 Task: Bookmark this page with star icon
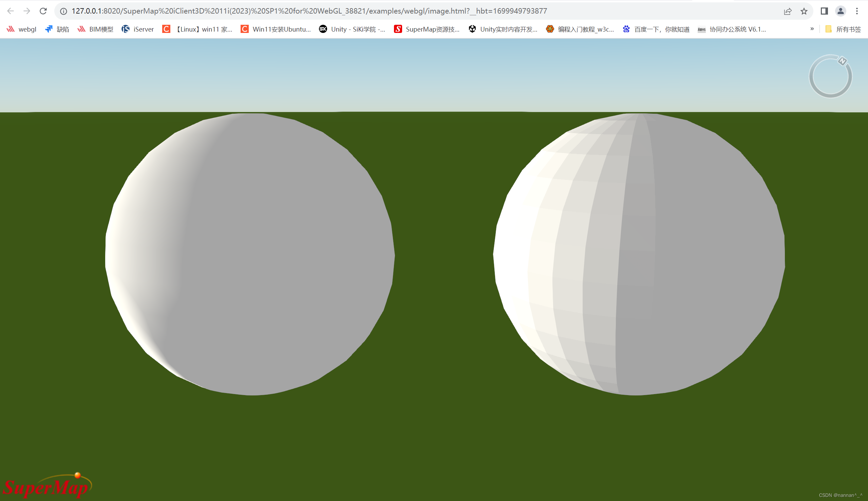click(804, 11)
